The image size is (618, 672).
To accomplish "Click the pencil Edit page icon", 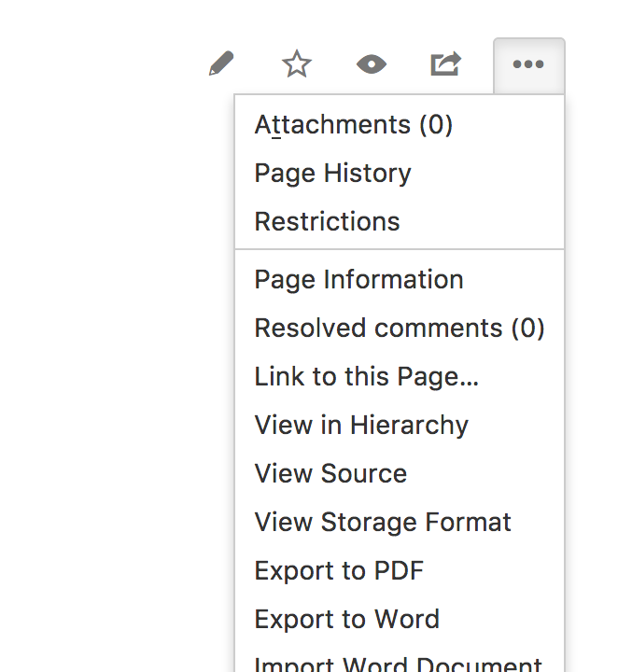I will tap(221, 63).
